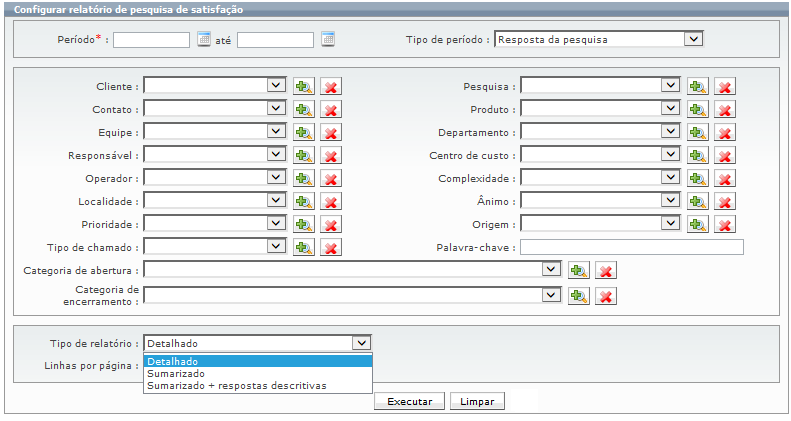Image resolution: width=791 pixels, height=421 pixels.
Task: Collapse the Tipo de relatório dropdown arrow
Action: point(361,343)
